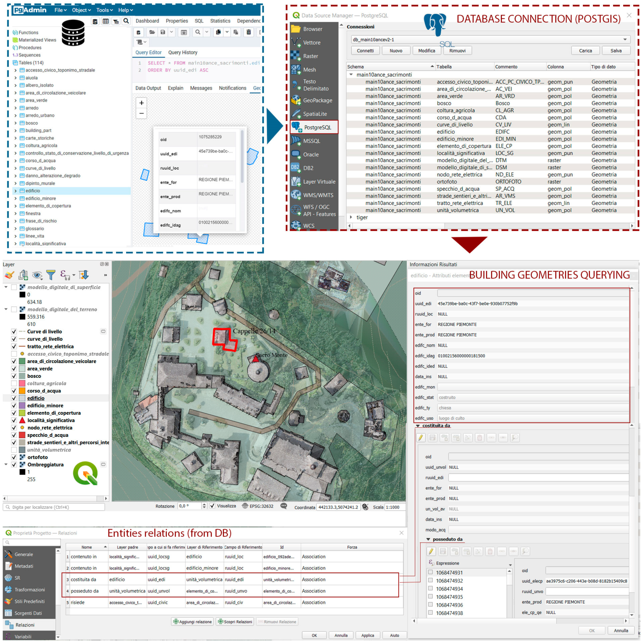Open the GeoPackage source tab icon
The width and height of the screenshot is (644, 644).
pos(296,100)
